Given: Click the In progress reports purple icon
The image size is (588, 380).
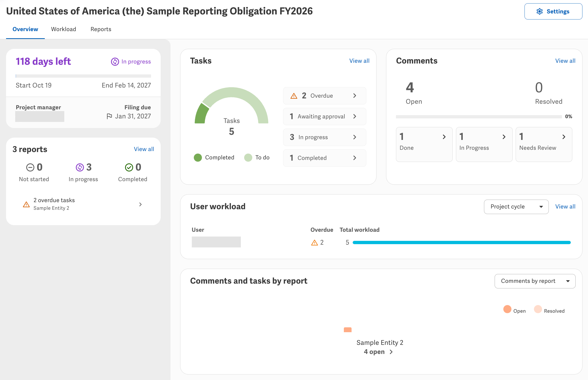Looking at the screenshot, I should click(80, 167).
